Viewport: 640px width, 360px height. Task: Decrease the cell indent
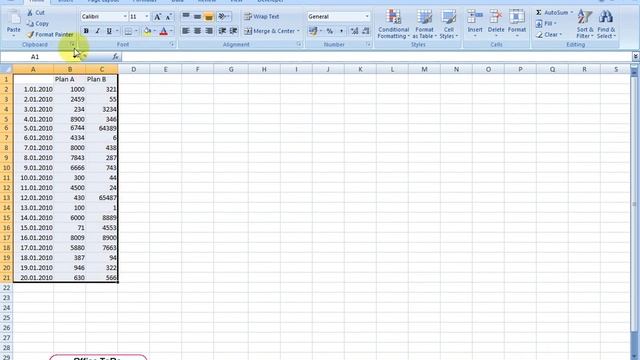222,31
